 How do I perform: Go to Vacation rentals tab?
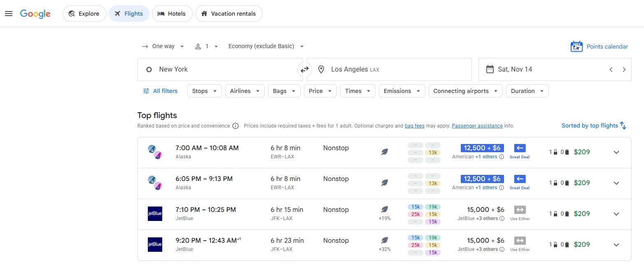(229, 14)
